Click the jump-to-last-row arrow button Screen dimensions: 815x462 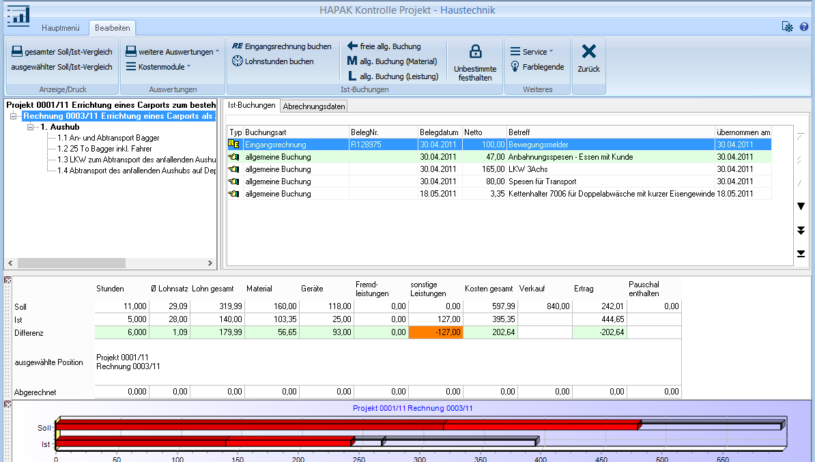(x=801, y=253)
